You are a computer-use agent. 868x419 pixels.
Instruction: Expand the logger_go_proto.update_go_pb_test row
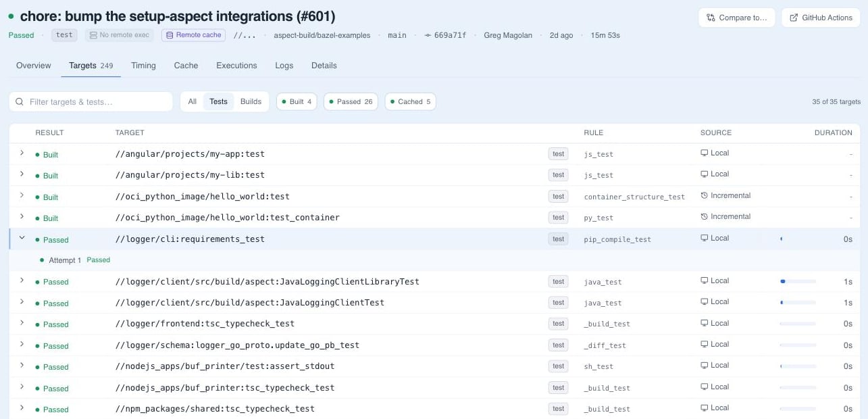click(22, 345)
